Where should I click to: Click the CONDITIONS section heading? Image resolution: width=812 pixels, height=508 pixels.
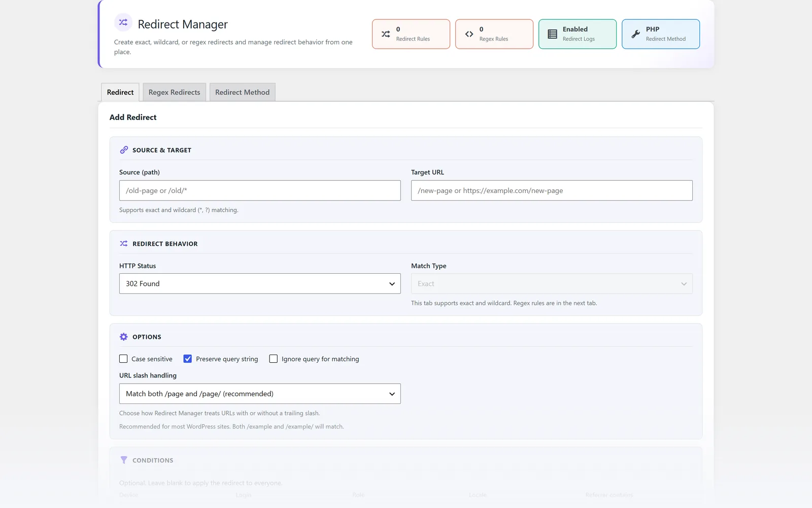153,460
